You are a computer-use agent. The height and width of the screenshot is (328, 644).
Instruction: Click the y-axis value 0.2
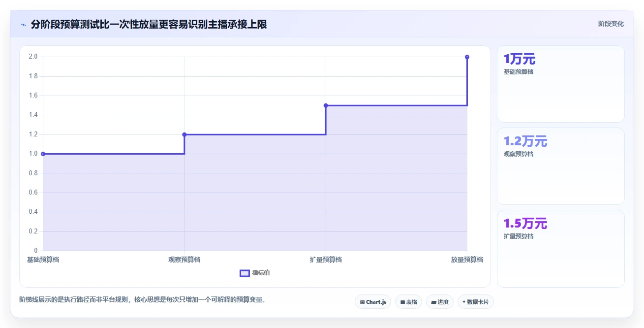[x=33, y=231]
